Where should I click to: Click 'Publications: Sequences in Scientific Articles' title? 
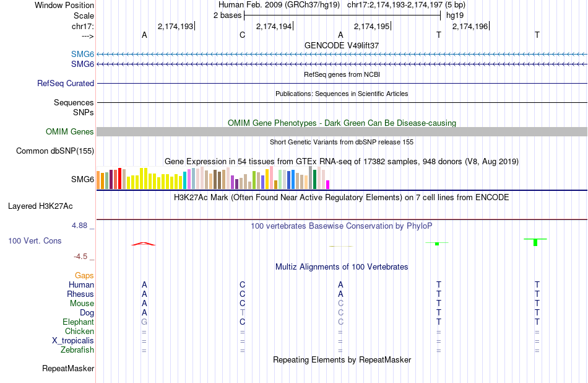[342, 94]
